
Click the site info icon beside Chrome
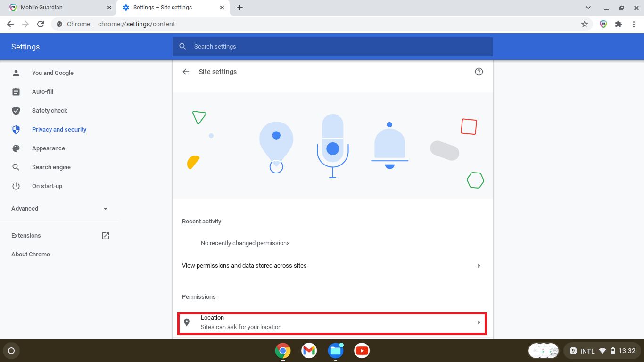pyautogui.click(x=59, y=24)
